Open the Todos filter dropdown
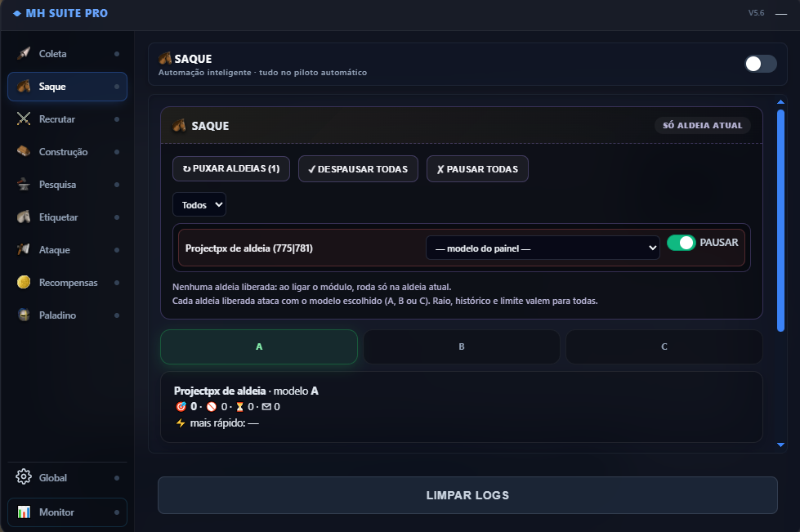Screen dimensions: 800x532 pyautogui.click(x=199, y=204)
